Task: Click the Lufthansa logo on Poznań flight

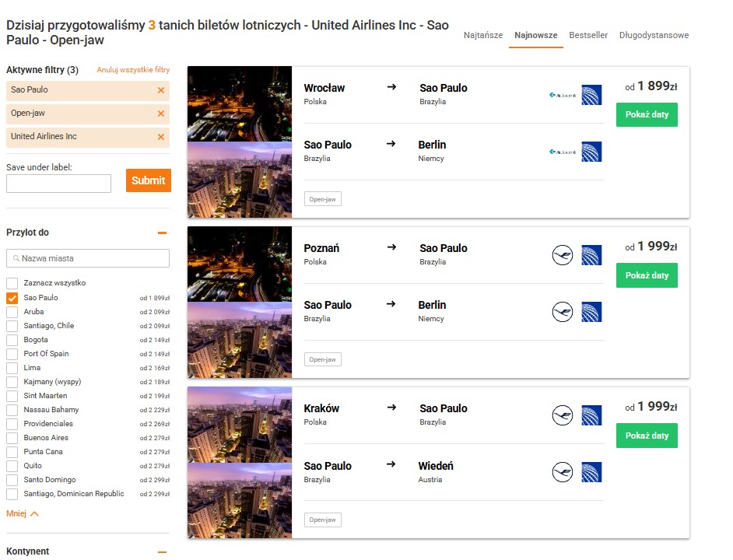Action: click(x=563, y=255)
